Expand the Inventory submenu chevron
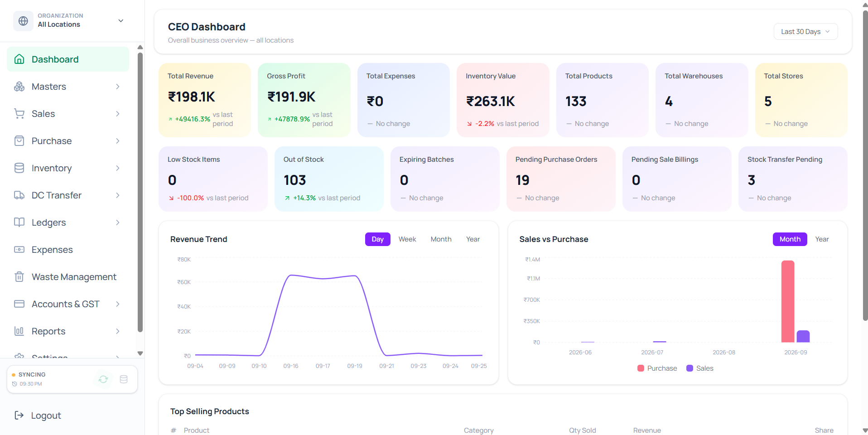Image resolution: width=868 pixels, height=435 pixels. (118, 168)
